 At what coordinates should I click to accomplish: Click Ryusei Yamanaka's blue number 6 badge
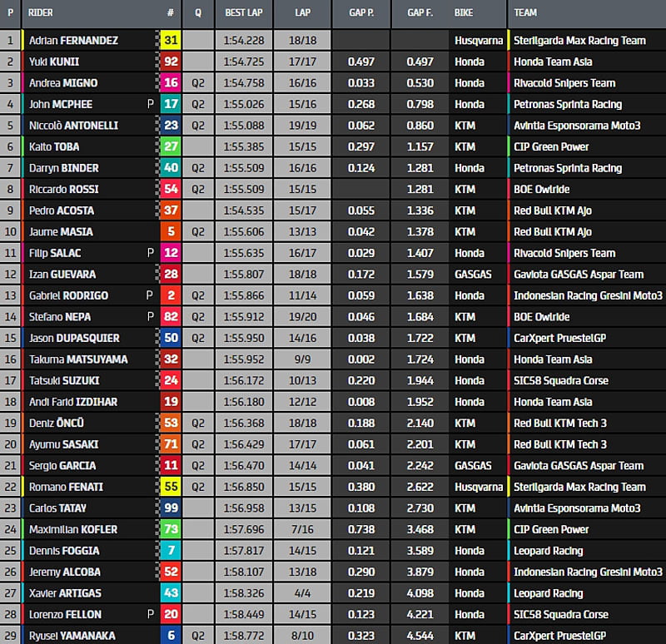point(171,636)
